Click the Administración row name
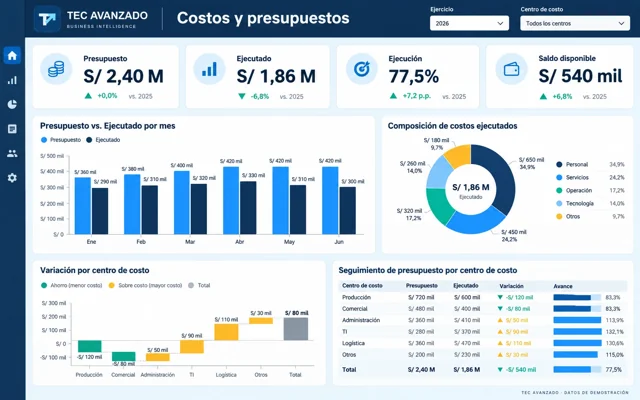The width and height of the screenshot is (640, 400). click(x=361, y=320)
